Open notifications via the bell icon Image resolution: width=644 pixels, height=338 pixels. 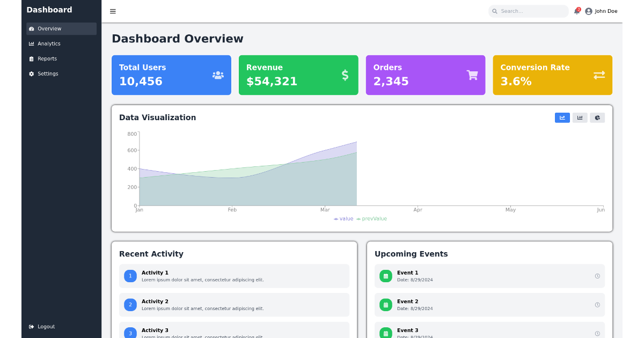(577, 11)
